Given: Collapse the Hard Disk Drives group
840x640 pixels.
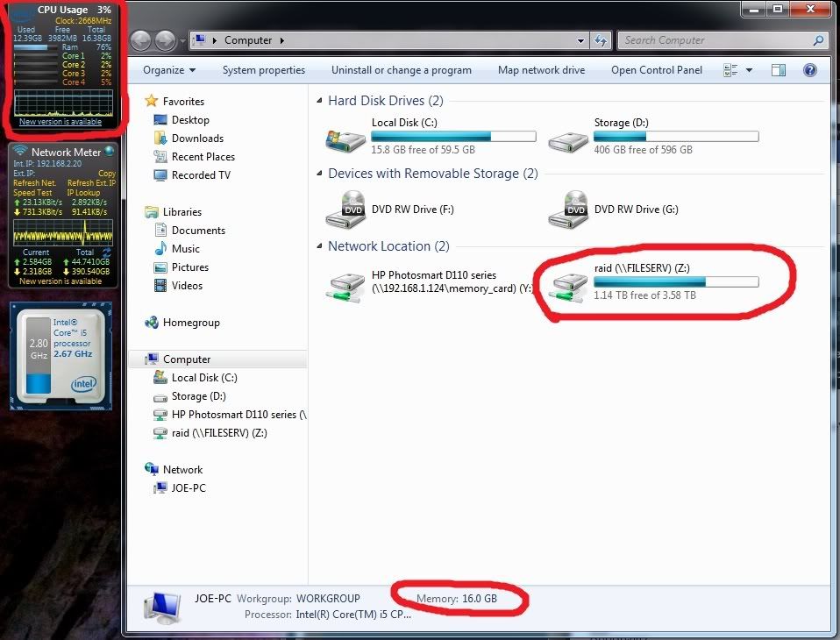Looking at the screenshot, I should click(319, 100).
